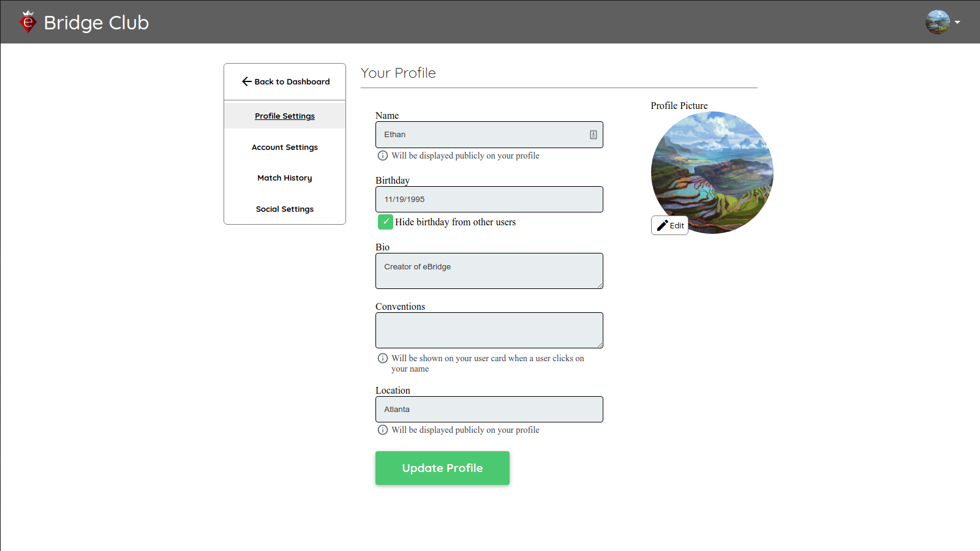Toggle Hide birthday from other users checkbox

click(385, 222)
